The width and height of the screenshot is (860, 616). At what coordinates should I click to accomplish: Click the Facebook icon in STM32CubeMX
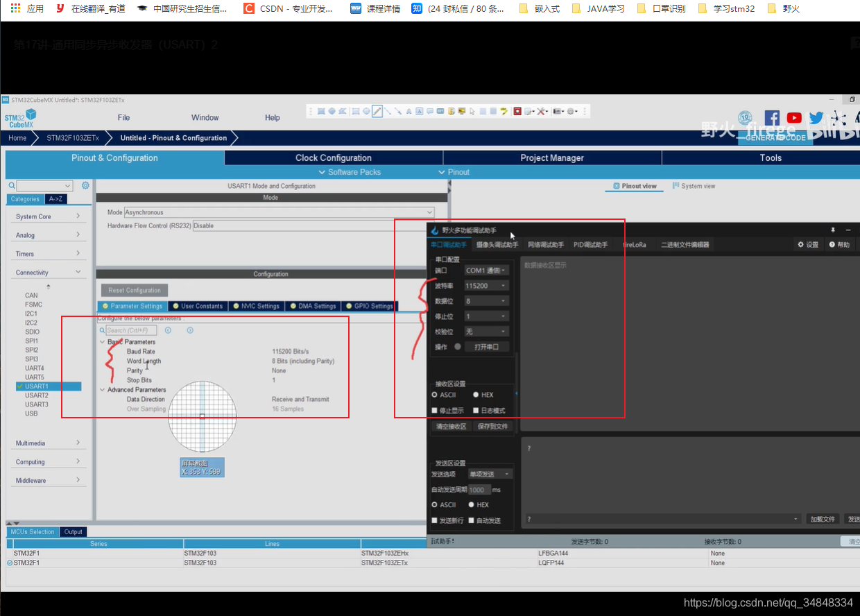(772, 118)
